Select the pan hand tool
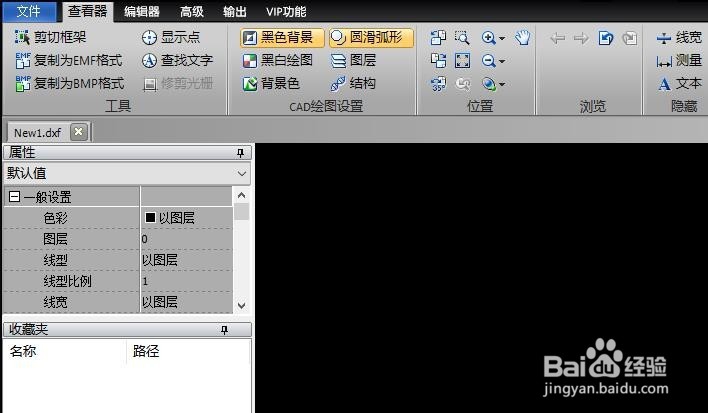 tap(522, 37)
